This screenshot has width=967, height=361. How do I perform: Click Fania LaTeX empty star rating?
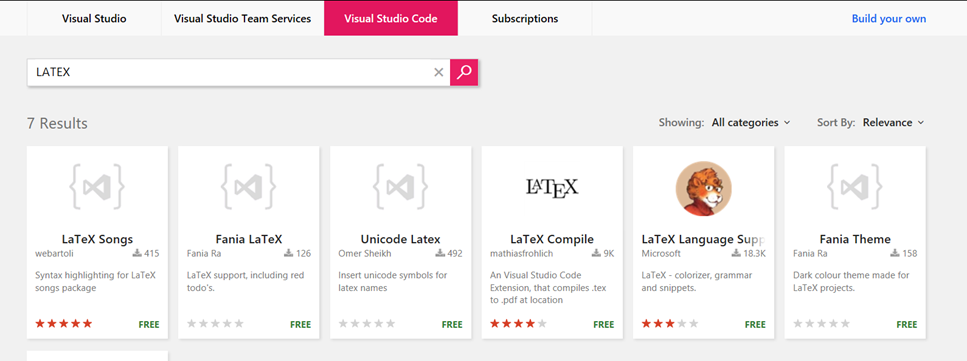tap(215, 323)
